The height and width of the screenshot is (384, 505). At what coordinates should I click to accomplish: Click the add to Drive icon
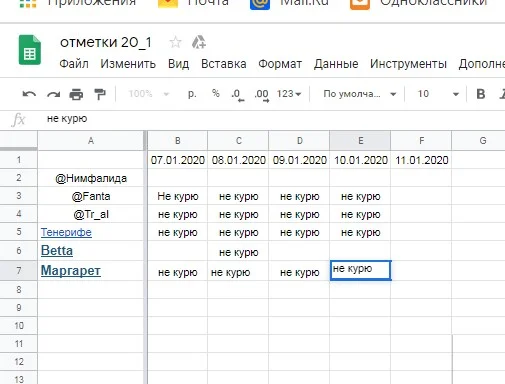[x=199, y=42]
